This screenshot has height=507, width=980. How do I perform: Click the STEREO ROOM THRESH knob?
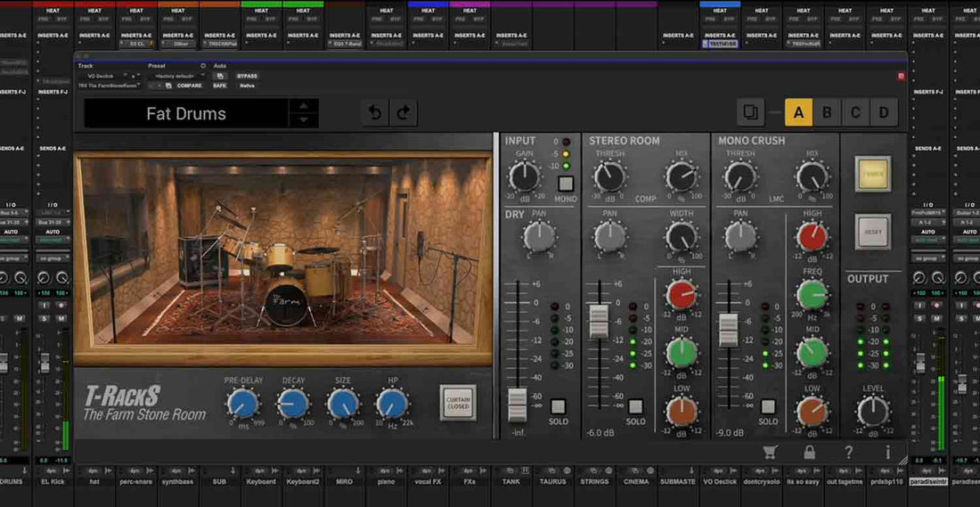tap(609, 176)
